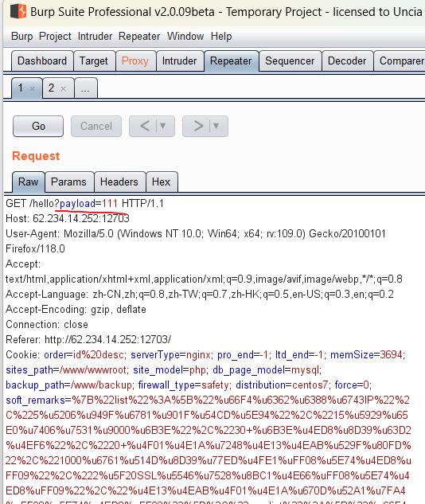Viewport: 425px width, 504px height.
Task: Click the soft_remarks cookie name
Action: pyautogui.click(x=35, y=400)
